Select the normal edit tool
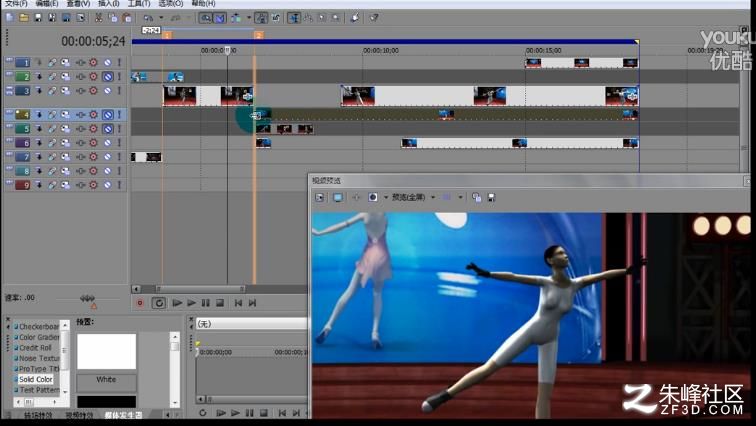Screen dimensions: 756x426 tap(294, 18)
